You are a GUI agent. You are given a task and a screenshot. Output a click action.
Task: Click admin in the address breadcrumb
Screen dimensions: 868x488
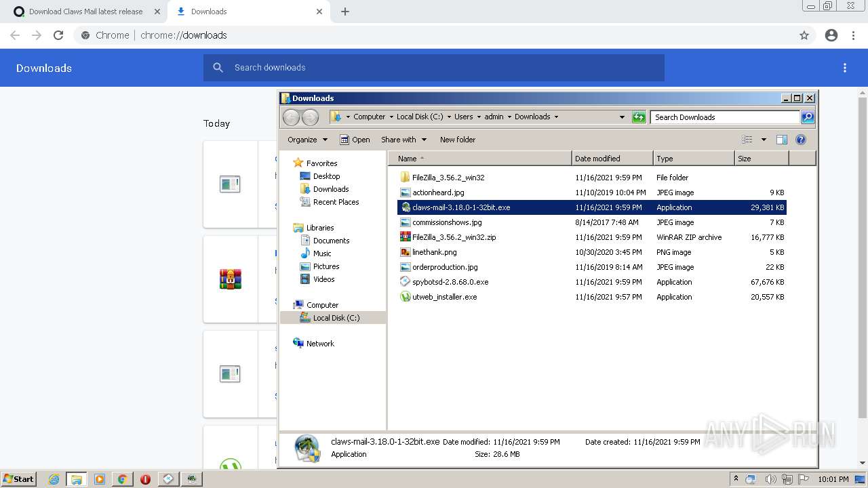(x=494, y=117)
